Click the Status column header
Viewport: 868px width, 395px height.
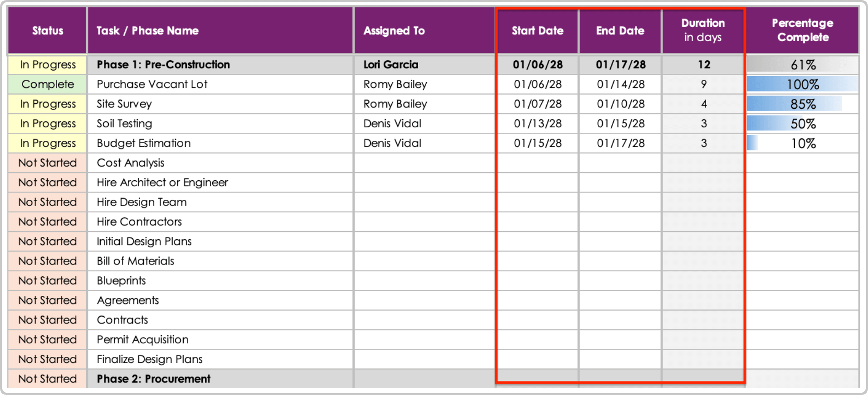coord(48,31)
